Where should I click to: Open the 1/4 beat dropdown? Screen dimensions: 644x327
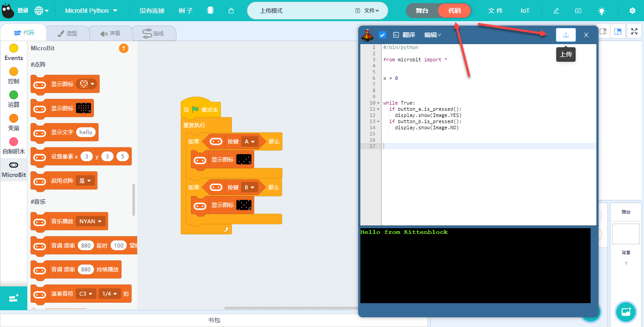(110, 293)
